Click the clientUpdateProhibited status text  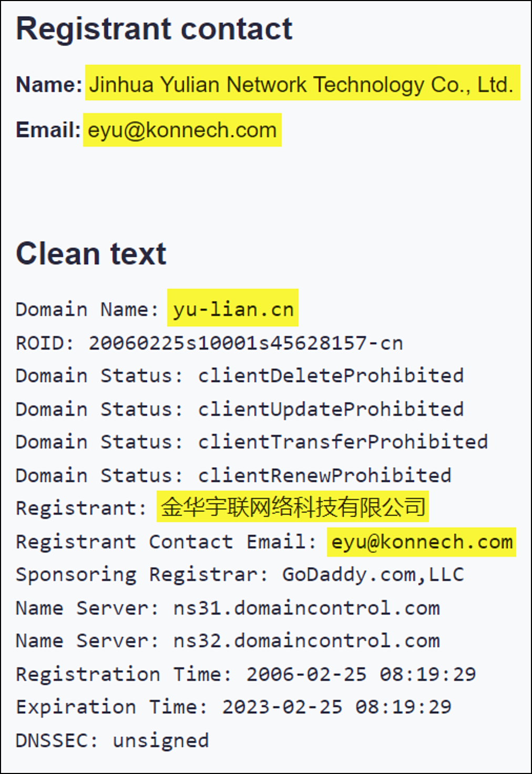(x=331, y=409)
